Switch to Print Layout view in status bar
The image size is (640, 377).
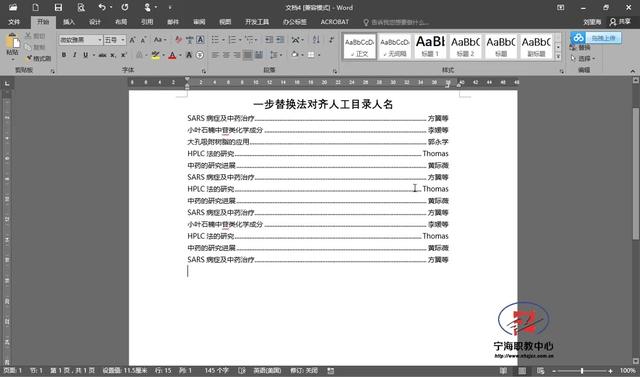pos(522,370)
